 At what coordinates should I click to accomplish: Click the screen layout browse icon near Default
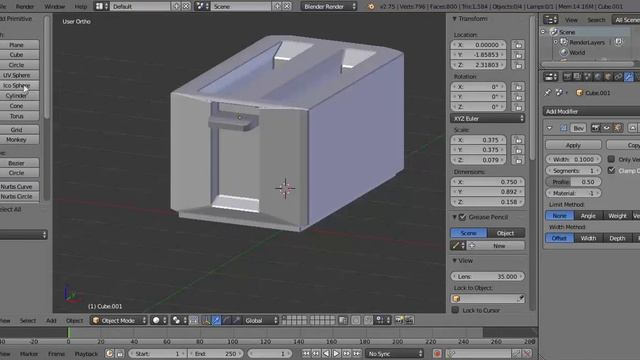tap(101, 6)
